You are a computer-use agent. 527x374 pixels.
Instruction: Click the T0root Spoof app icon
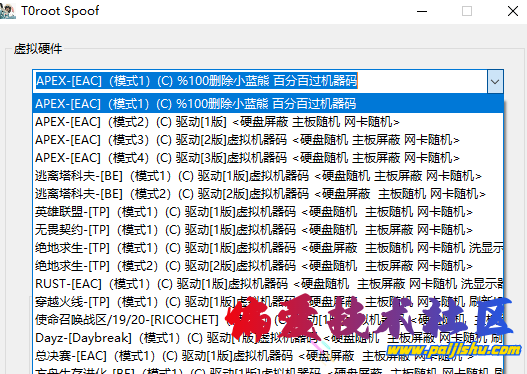point(7,10)
